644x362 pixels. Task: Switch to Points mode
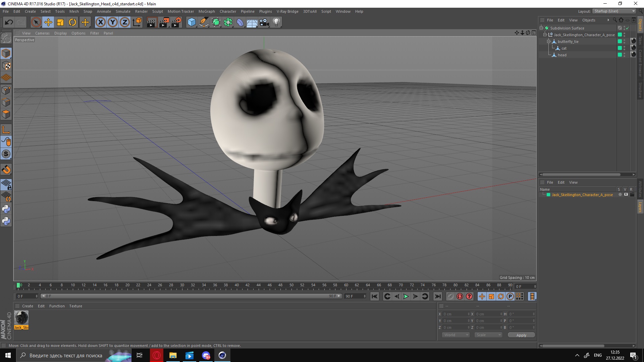[x=6, y=90]
